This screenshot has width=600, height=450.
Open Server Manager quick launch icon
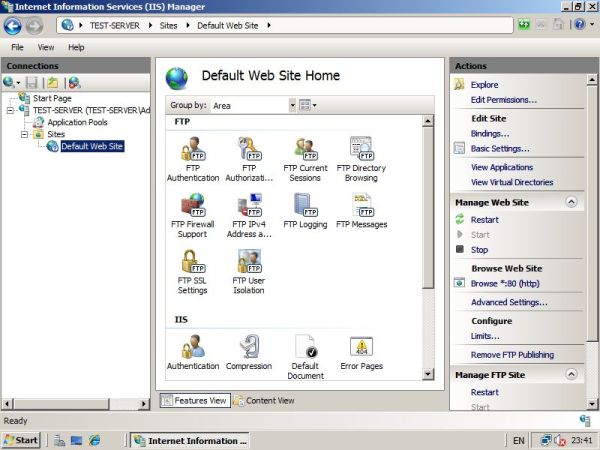pyautogui.click(x=59, y=440)
